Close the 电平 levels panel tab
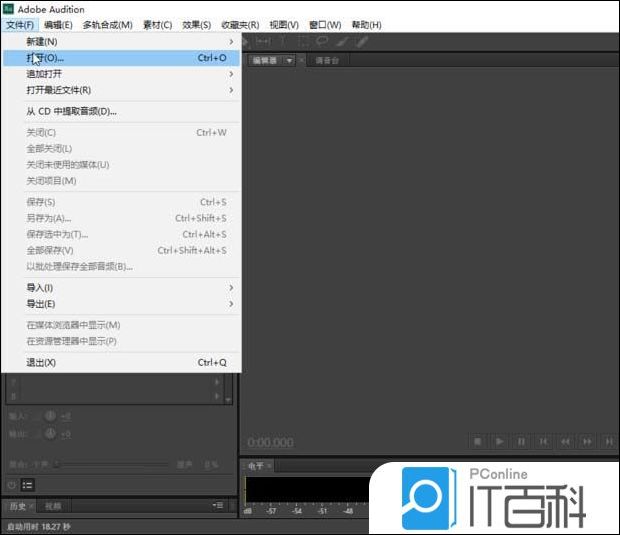The image size is (620, 535). tap(270, 466)
